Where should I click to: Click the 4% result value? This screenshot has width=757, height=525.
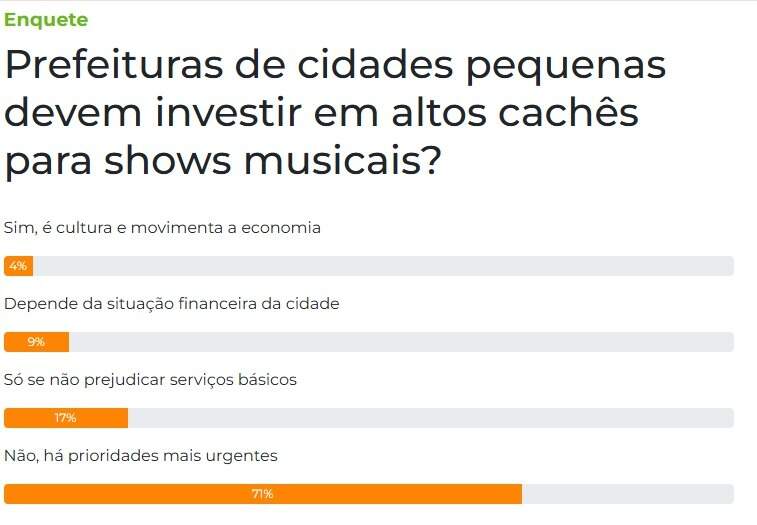click(18, 266)
